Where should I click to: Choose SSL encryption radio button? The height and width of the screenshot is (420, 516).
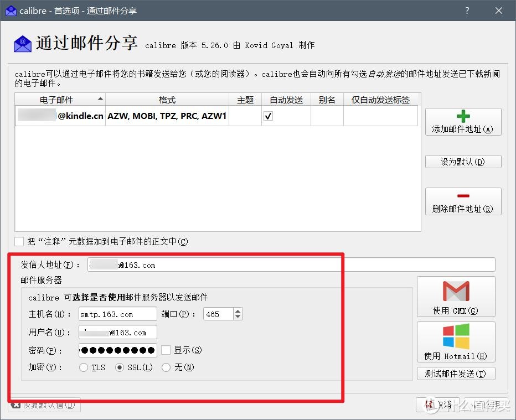click(119, 367)
